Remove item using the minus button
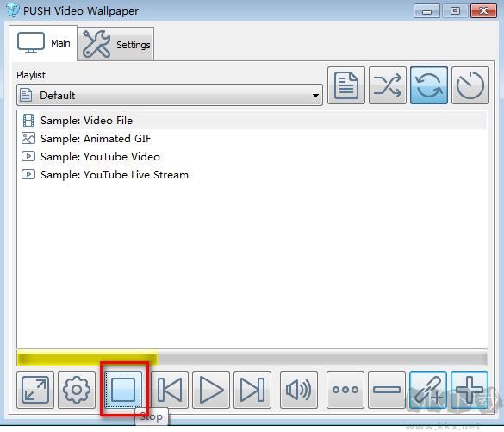 pos(387,390)
